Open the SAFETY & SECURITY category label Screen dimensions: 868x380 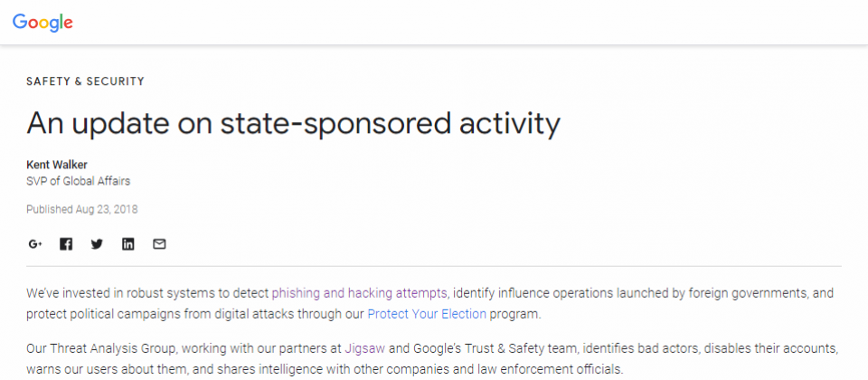pos(85,81)
